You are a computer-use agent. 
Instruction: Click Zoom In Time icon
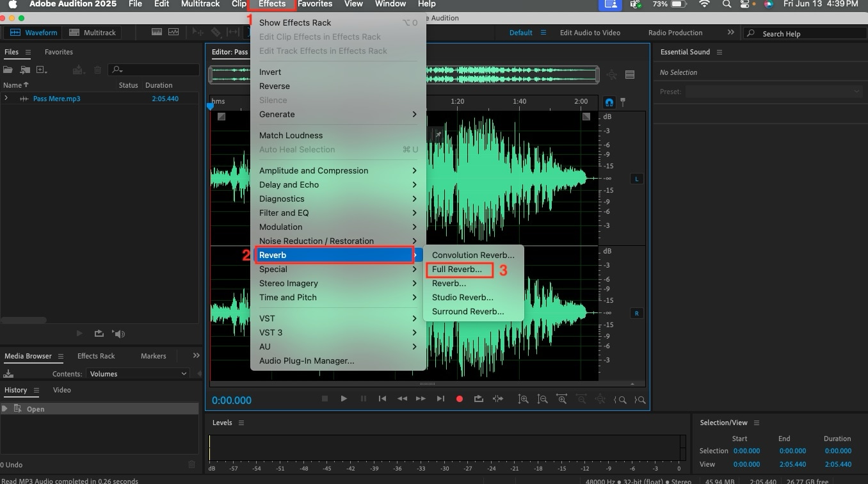561,399
